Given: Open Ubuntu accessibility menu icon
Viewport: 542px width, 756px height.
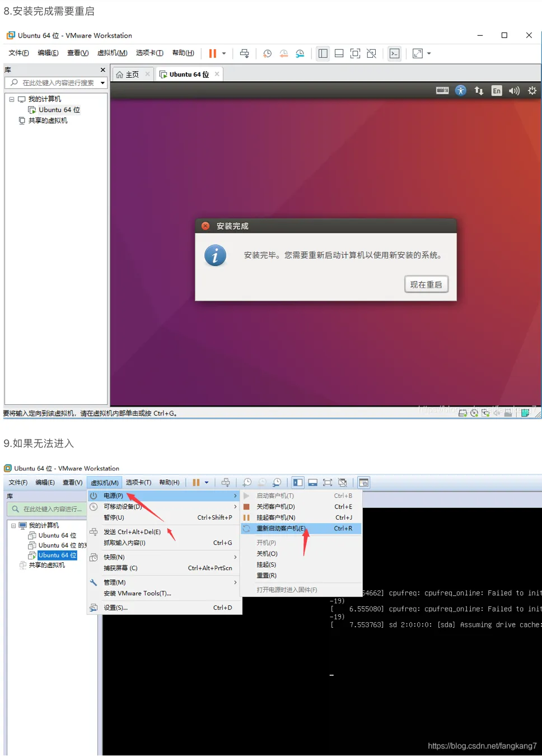Looking at the screenshot, I should (460, 90).
